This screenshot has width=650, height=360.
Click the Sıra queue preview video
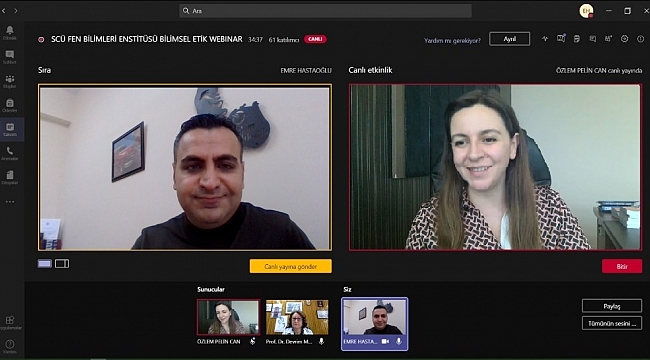coord(185,168)
